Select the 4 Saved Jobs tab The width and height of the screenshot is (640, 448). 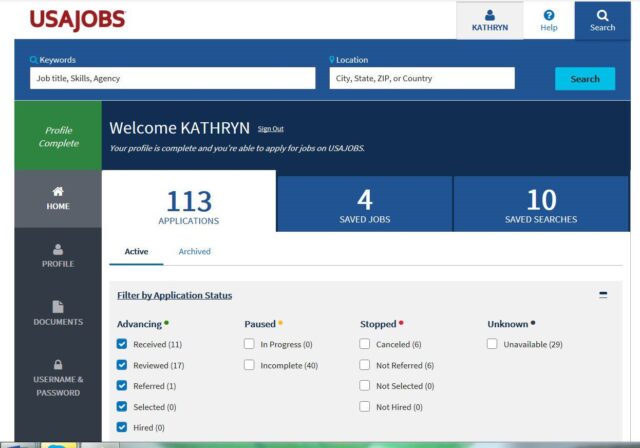click(364, 204)
